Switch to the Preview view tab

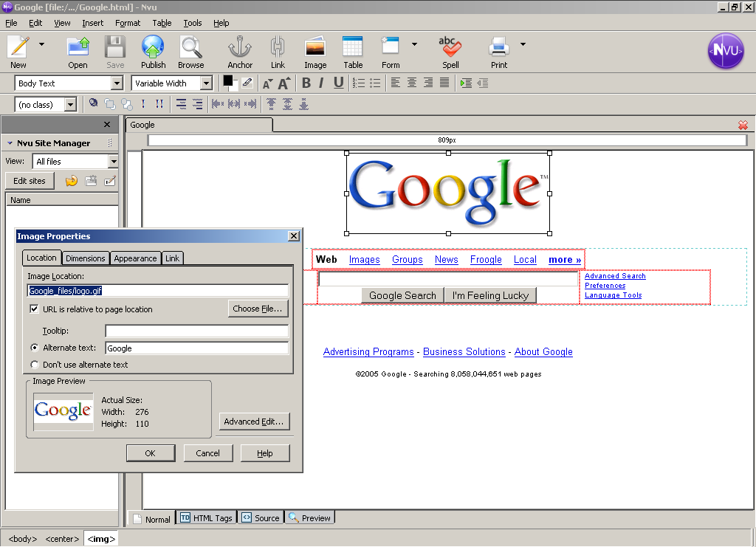[309, 517]
